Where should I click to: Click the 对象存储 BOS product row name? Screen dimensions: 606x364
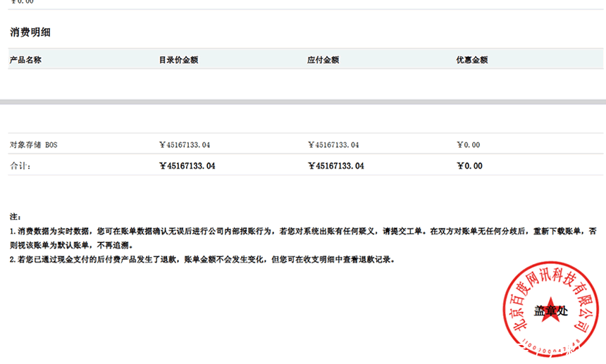click(x=33, y=145)
